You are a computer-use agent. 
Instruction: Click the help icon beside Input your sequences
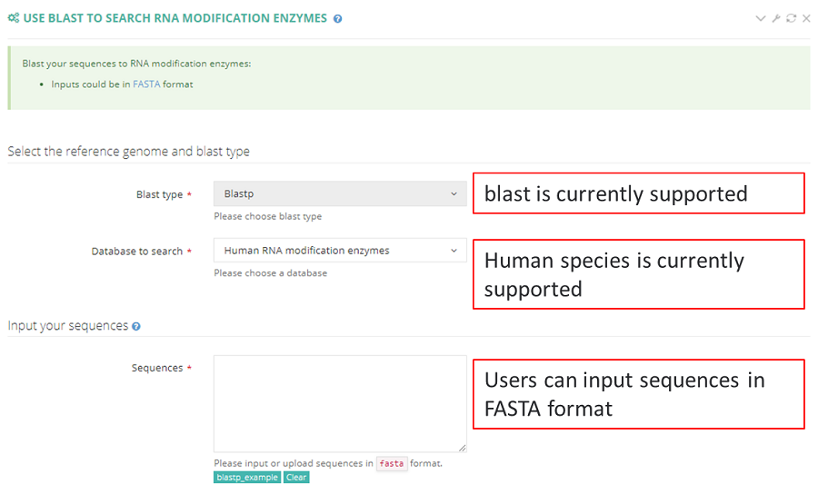click(136, 326)
